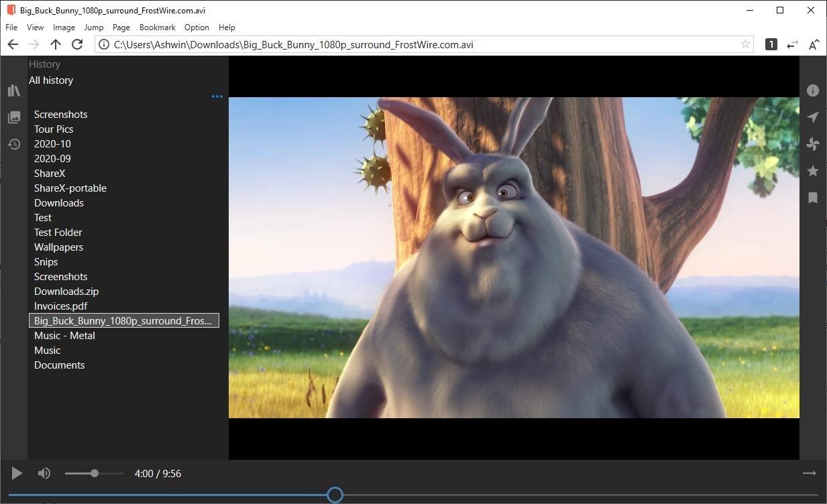Mute the audio with speaker icon
The width and height of the screenshot is (827, 504).
(x=44, y=473)
